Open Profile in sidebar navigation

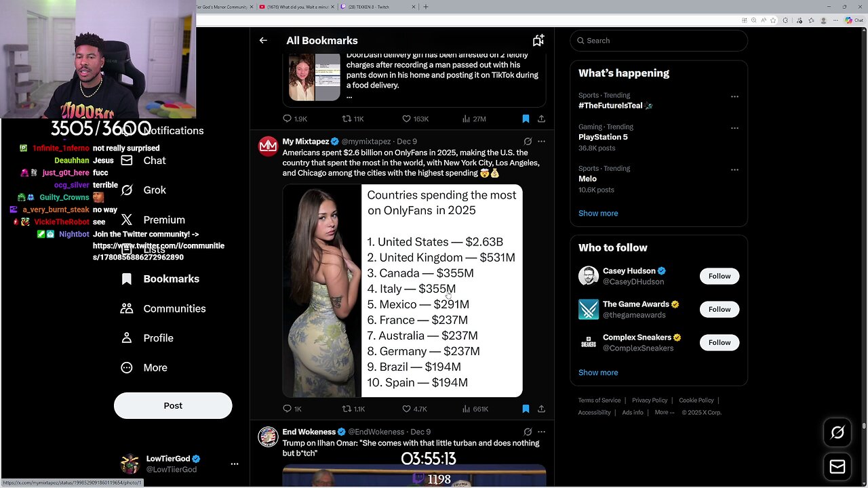(146, 338)
